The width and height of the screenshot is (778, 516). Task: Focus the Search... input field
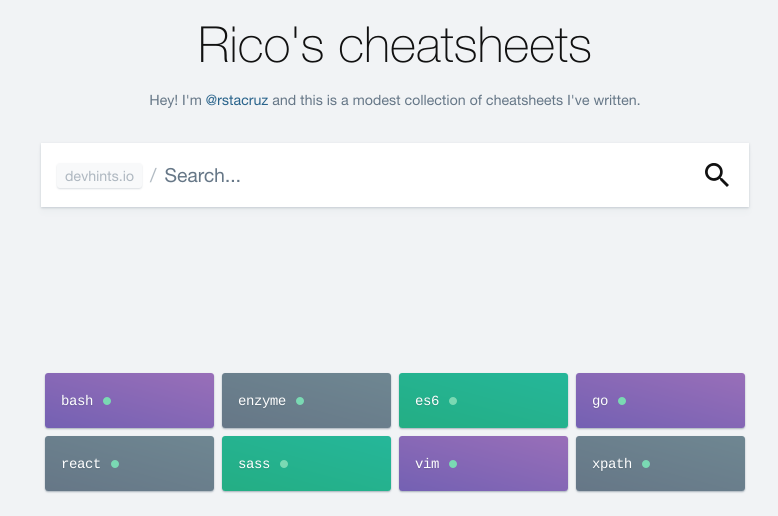pyautogui.click(x=427, y=176)
